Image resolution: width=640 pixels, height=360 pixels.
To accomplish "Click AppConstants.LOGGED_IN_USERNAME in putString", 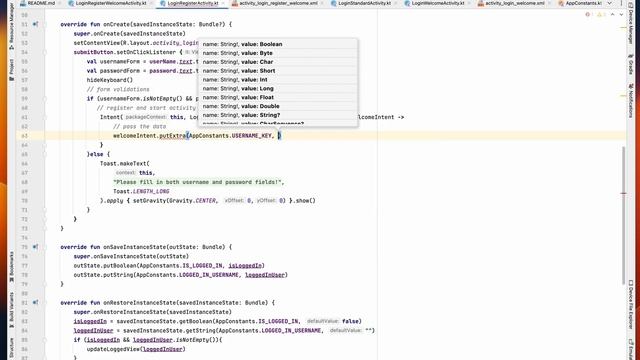I will point(187,275).
